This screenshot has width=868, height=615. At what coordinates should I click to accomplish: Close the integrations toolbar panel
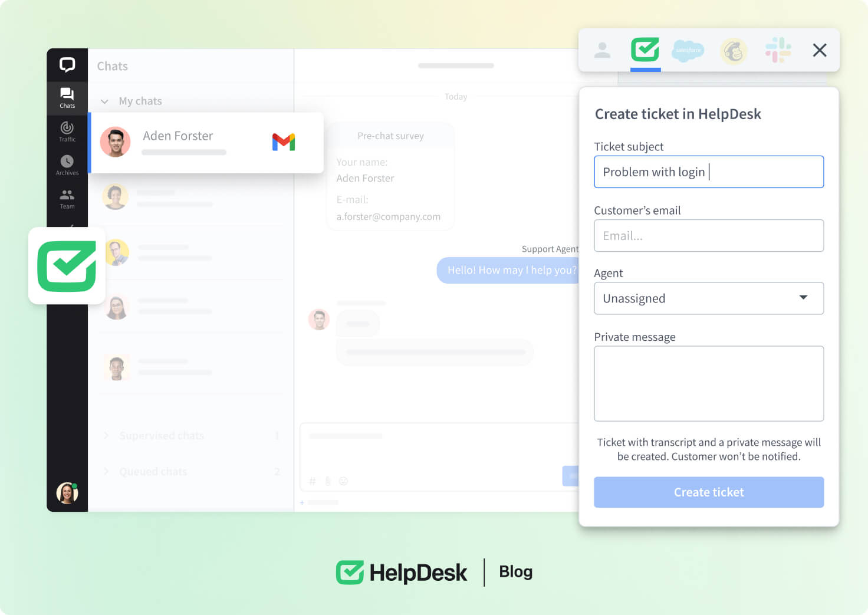[x=819, y=51]
